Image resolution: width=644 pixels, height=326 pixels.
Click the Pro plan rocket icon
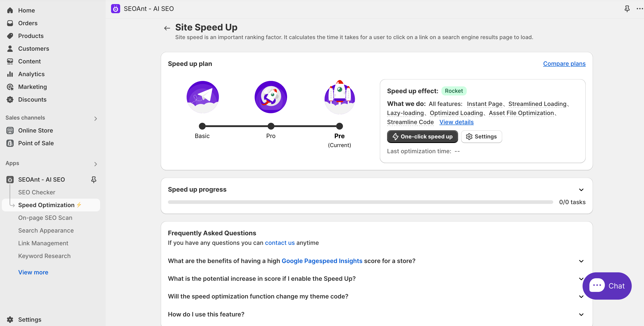pyautogui.click(x=271, y=97)
